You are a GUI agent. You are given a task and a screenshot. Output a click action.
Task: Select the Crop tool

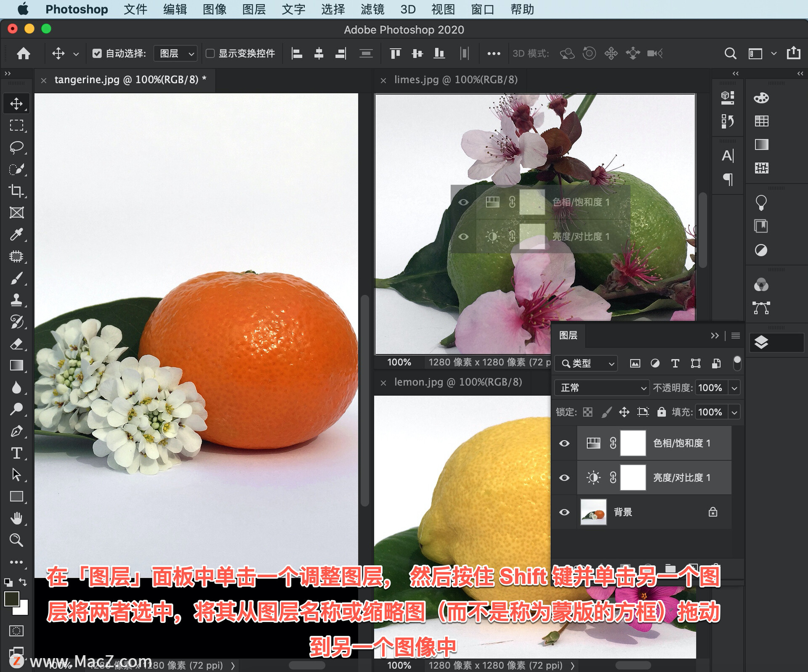[16, 191]
